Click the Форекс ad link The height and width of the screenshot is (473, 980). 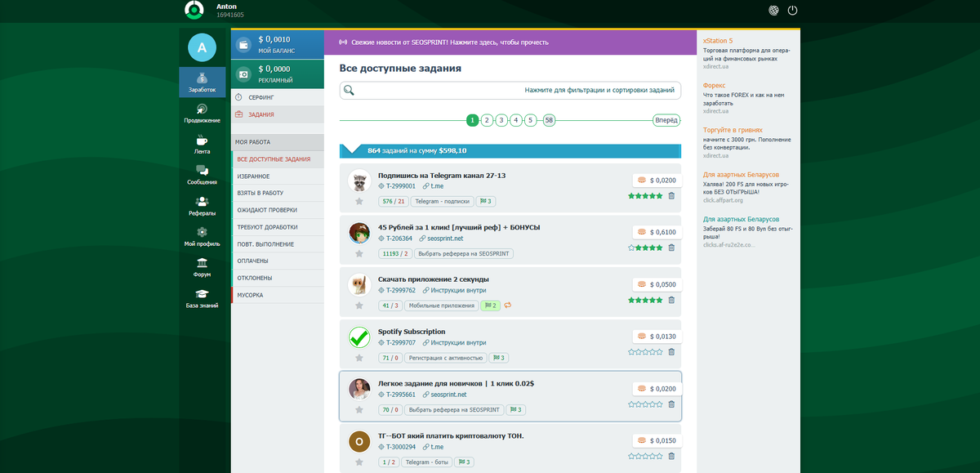pos(714,85)
